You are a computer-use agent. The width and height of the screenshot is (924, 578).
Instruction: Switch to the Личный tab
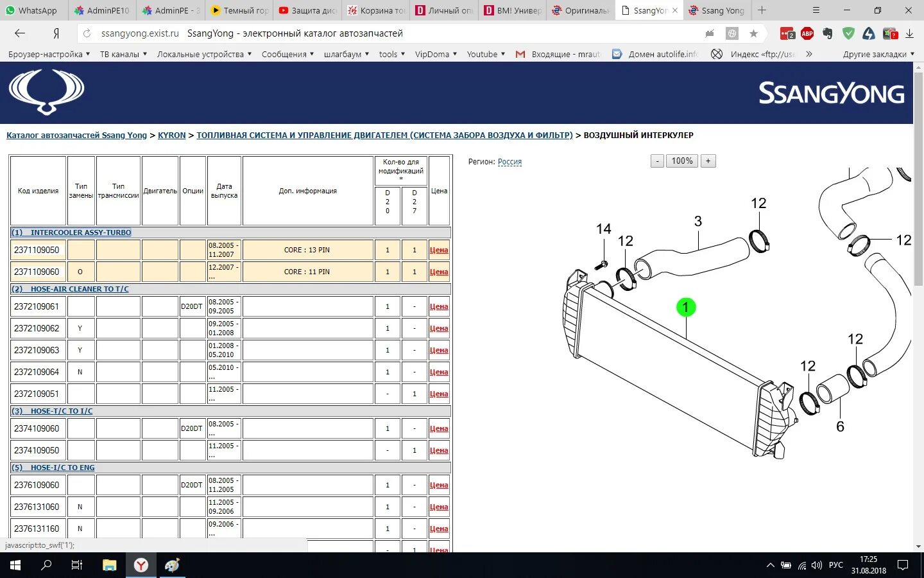444,10
